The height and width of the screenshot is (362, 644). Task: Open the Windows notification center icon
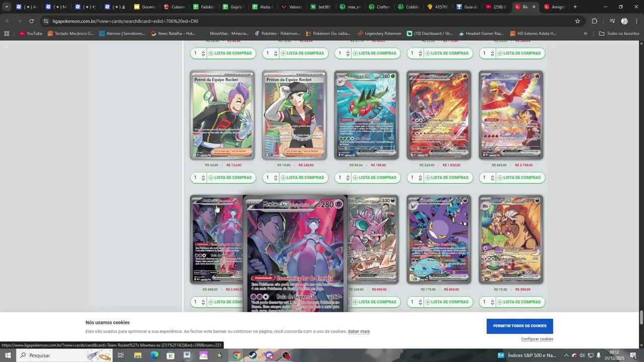[633, 355]
